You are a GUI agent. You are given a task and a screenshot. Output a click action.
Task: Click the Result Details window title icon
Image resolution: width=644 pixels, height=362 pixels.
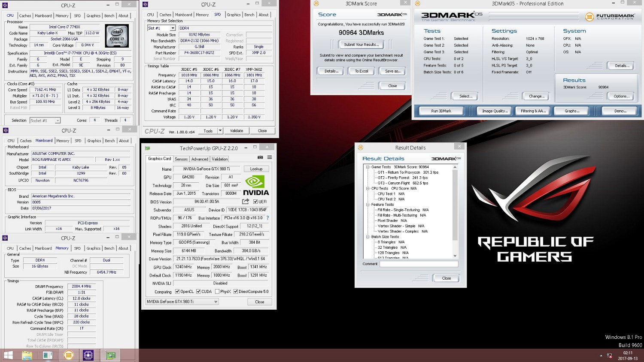tap(361, 148)
